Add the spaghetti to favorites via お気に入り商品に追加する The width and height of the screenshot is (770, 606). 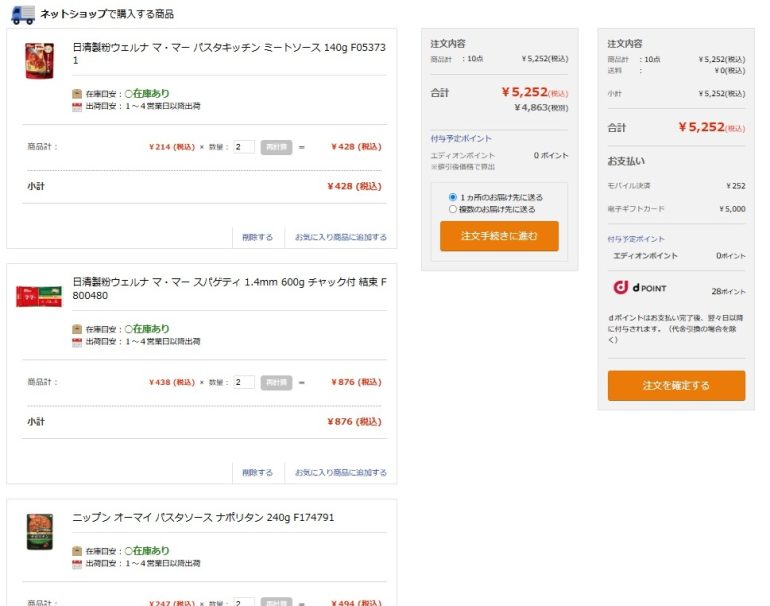[x=340, y=472]
